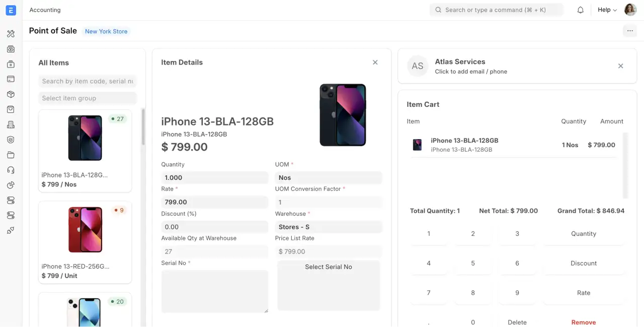Open the Help dropdown menu
This screenshot has width=644, height=327.
pos(607,10)
